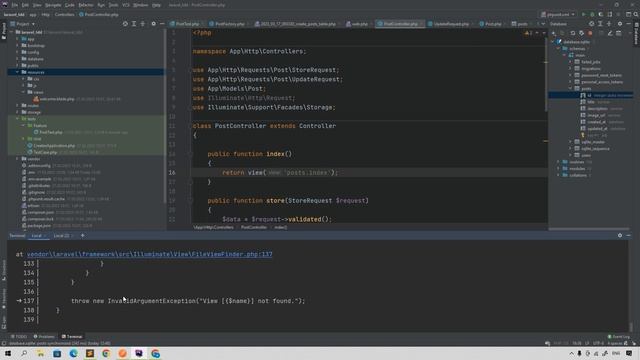This screenshot has width=640, height=360.
Task: Click the Windows Start button
Action: point(8,353)
